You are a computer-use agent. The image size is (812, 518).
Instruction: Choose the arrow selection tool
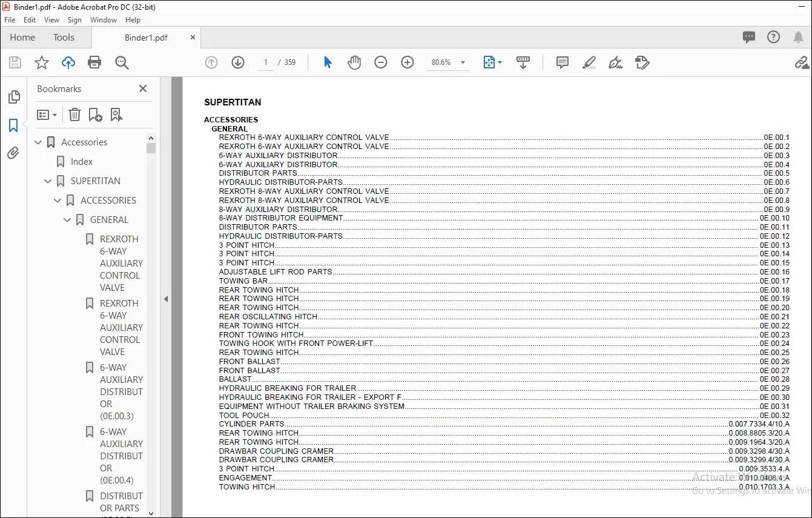pos(328,62)
